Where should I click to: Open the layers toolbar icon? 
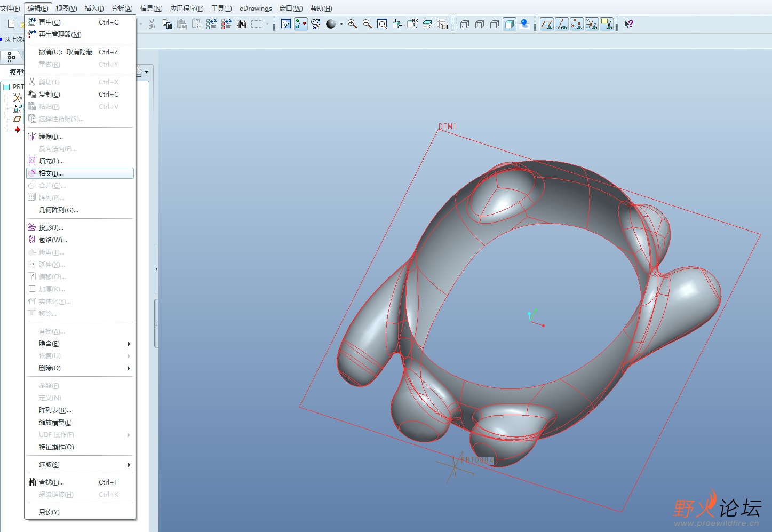[x=427, y=24]
